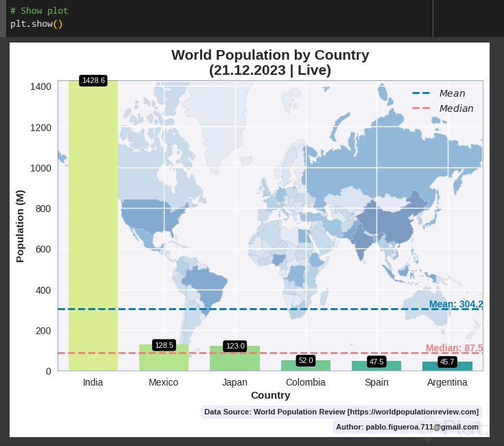Click the 'Japan' x-axis label
504x446 pixels.
pyautogui.click(x=235, y=382)
